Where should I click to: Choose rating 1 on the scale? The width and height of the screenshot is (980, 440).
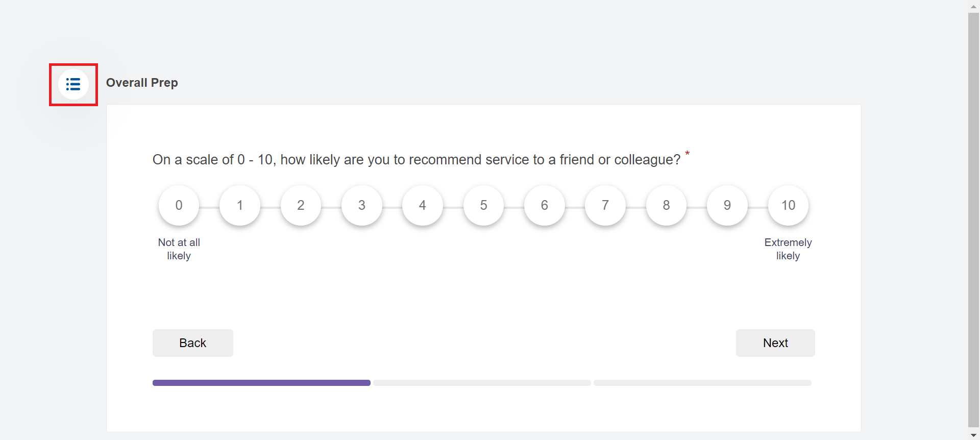pos(240,205)
